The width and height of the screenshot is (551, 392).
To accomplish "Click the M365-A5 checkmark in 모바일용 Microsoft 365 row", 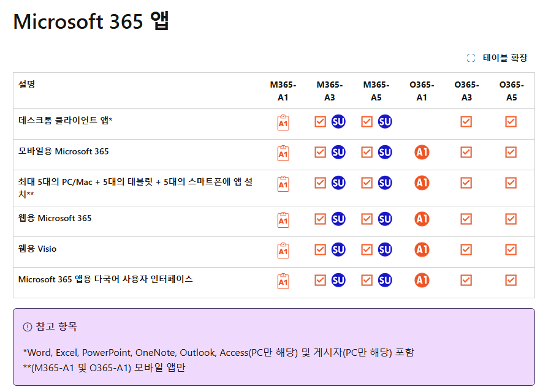I will [x=367, y=152].
